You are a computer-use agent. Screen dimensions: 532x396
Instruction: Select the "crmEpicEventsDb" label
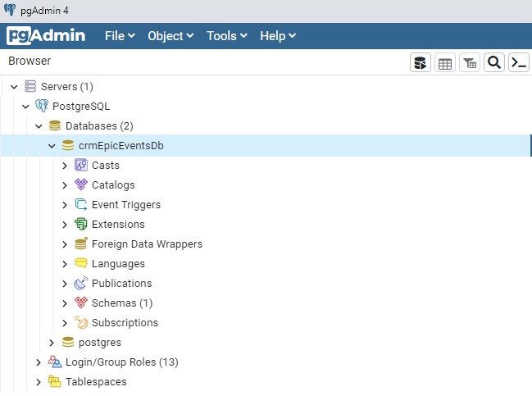121,146
